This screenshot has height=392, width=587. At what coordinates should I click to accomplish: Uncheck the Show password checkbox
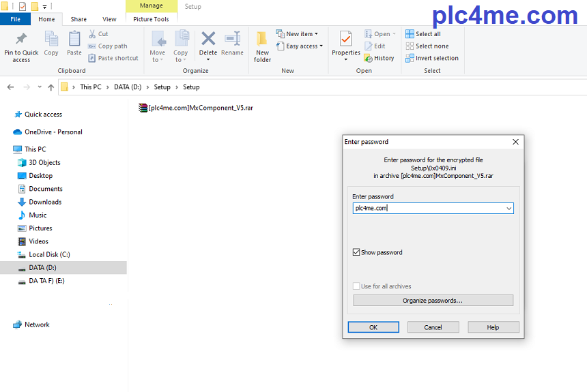click(x=356, y=252)
